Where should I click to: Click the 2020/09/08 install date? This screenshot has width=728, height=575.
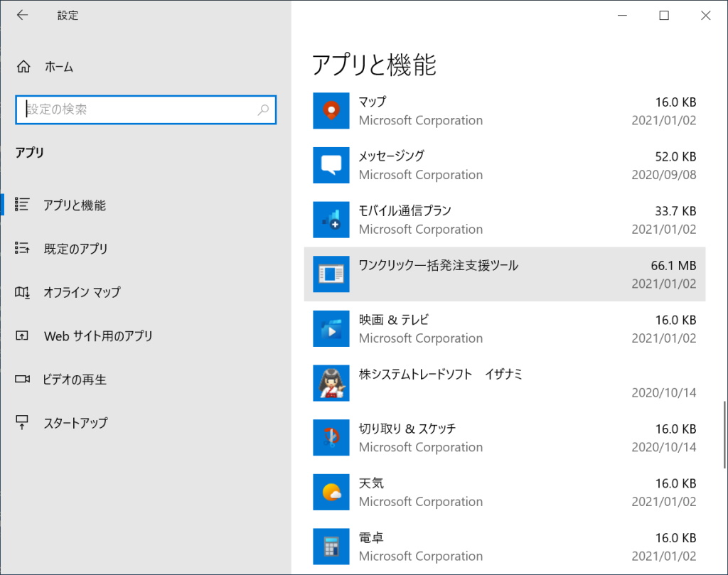click(x=664, y=175)
